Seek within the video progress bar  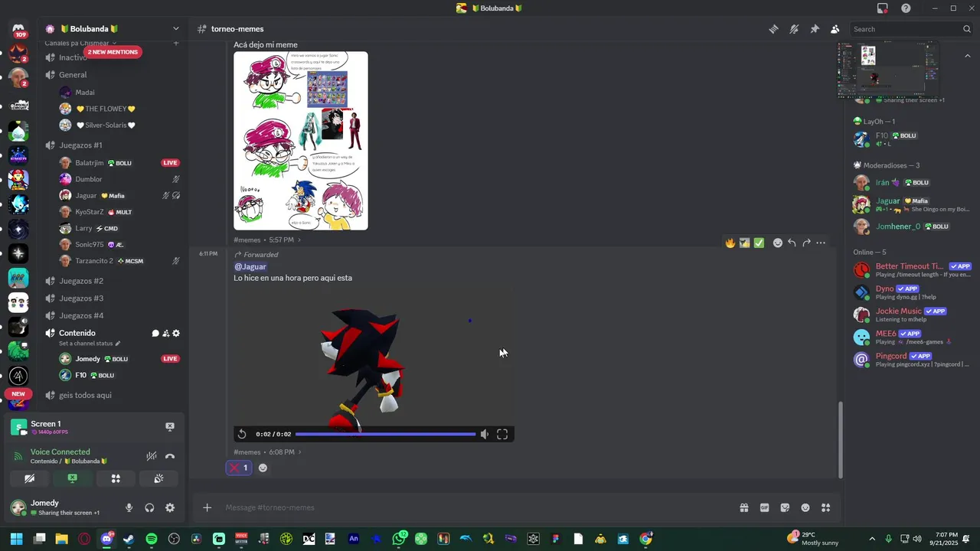point(386,434)
